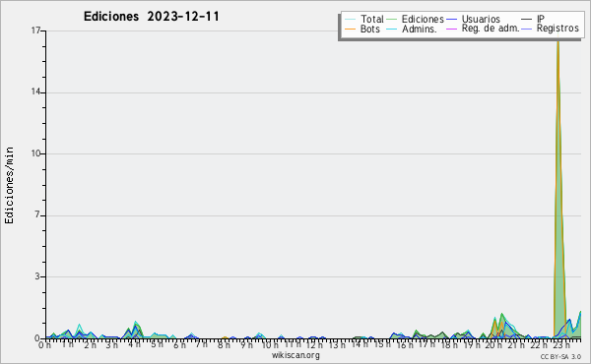Click the x-axis label '12 h'
Screen dimensions: 591x364
pos(313,344)
